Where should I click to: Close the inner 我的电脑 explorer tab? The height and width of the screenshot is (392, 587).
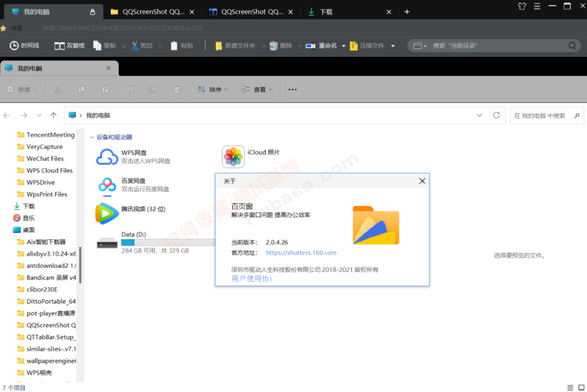108,68
